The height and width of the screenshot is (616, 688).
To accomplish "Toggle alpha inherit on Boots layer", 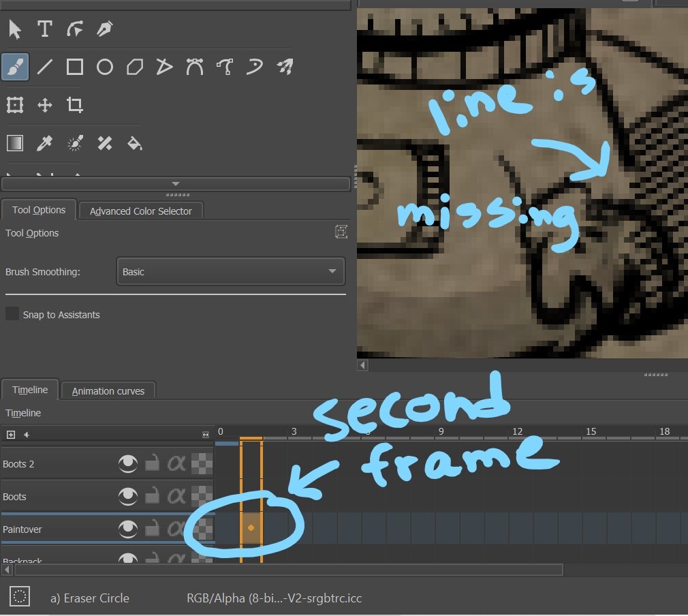I will [176, 496].
